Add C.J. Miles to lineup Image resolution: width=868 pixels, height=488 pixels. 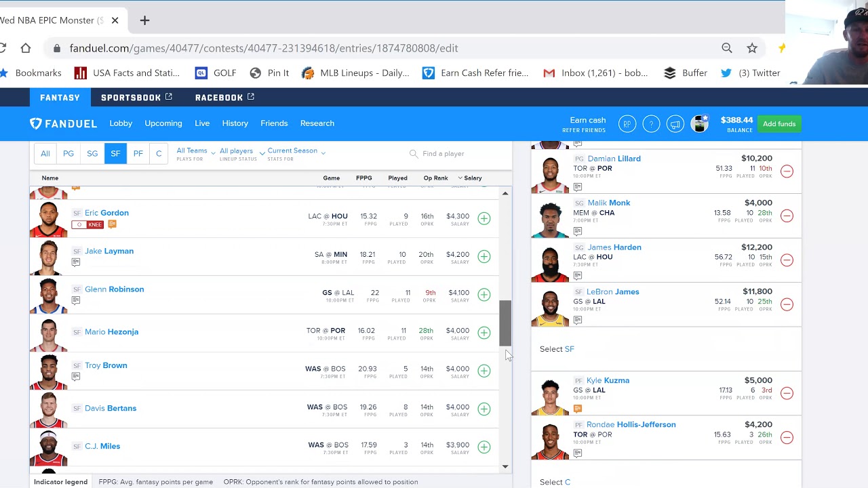[x=484, y=447]
